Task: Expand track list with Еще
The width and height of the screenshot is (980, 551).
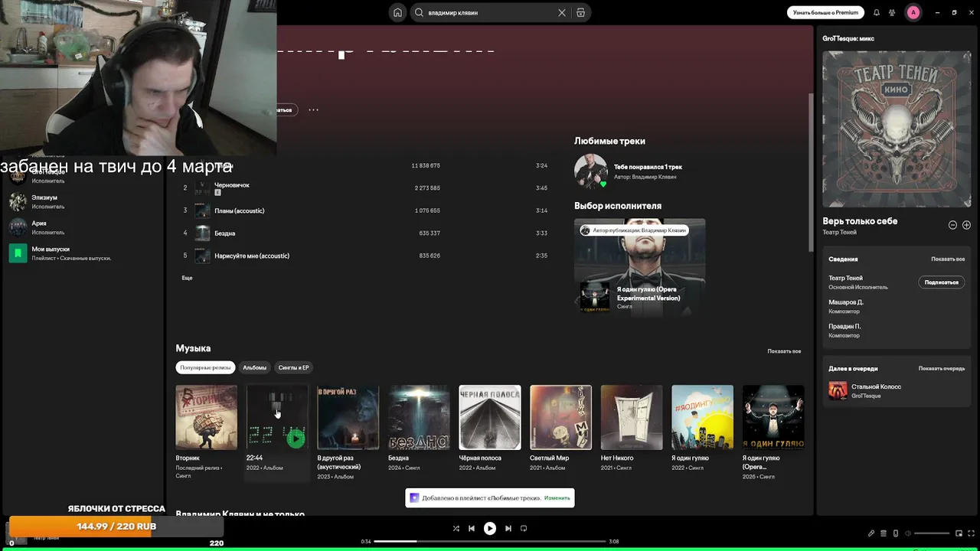Action: pyautogui.click(x=187, y=278)
